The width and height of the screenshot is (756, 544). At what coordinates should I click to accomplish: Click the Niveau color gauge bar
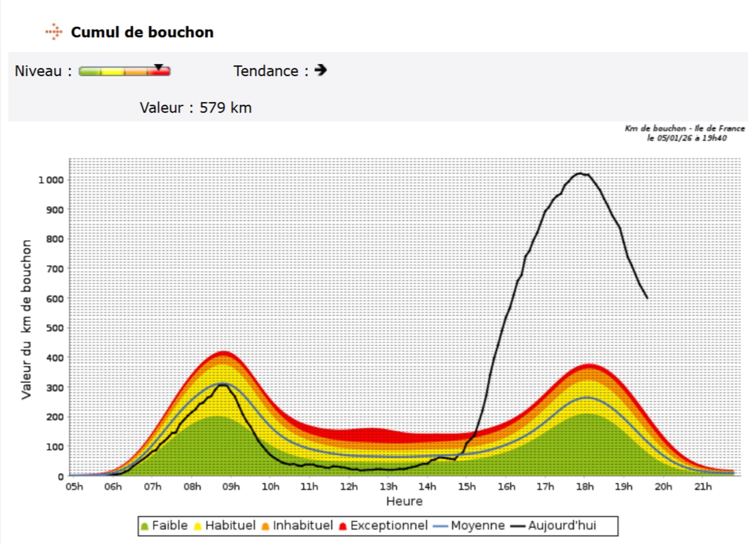(124, 72)
